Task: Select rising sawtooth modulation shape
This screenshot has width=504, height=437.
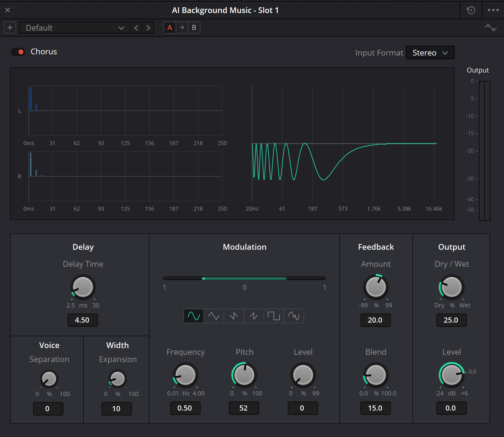Action: (x=254, y=316)
